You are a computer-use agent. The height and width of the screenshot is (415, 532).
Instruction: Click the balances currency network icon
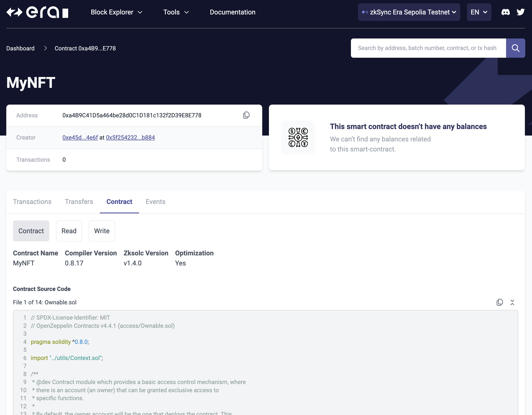tap(298, 137)
